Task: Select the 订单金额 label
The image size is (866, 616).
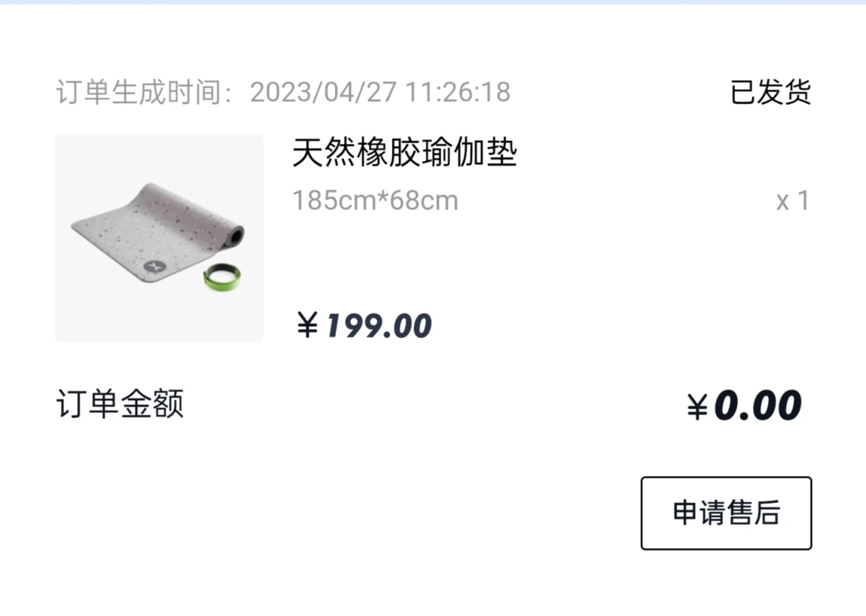Action: click(x=120, y=404)
